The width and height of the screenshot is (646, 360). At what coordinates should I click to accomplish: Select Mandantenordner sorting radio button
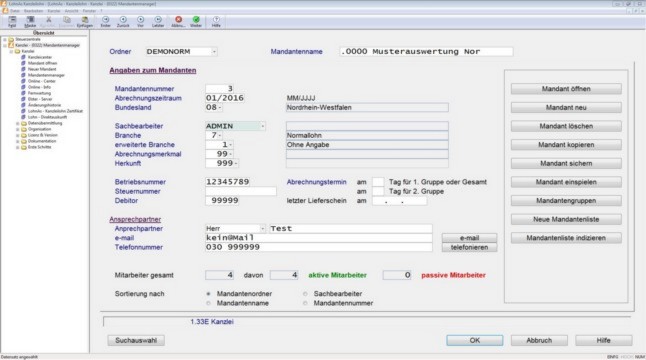pos(208,294)
